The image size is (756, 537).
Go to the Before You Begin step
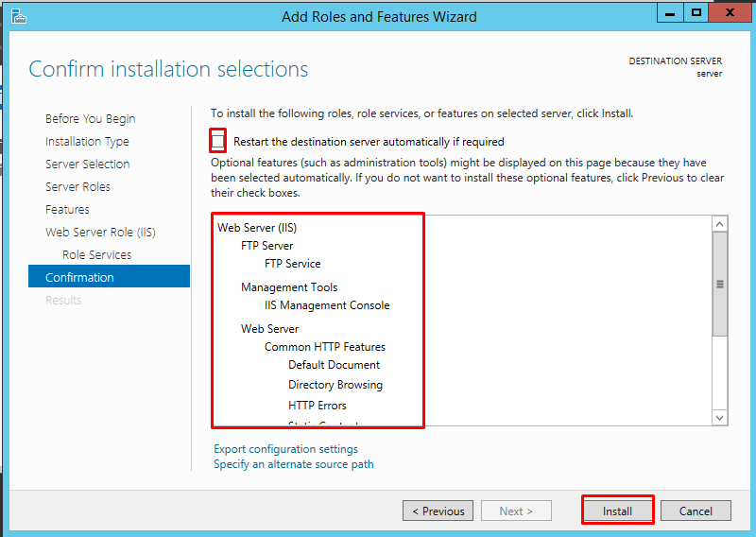[x=90, y=119]
